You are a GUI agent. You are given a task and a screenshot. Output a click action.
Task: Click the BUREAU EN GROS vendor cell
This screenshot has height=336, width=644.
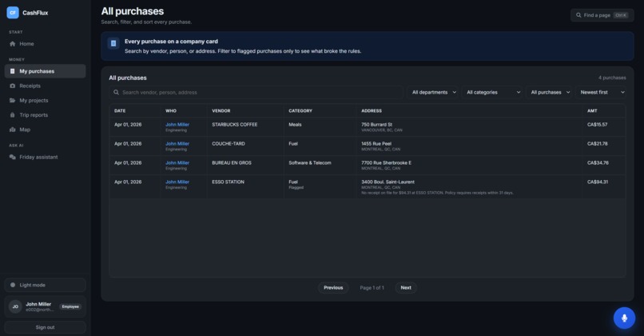(232, 163)
